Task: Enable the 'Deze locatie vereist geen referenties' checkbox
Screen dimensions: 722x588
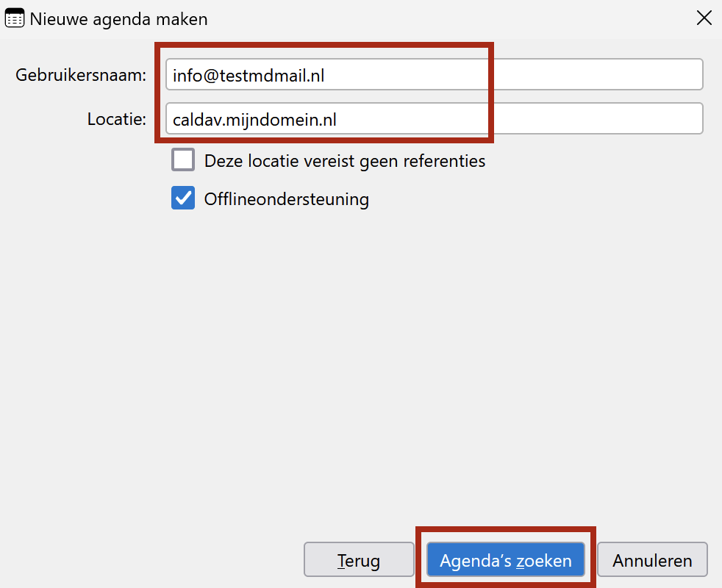Action: click(183, 160)
